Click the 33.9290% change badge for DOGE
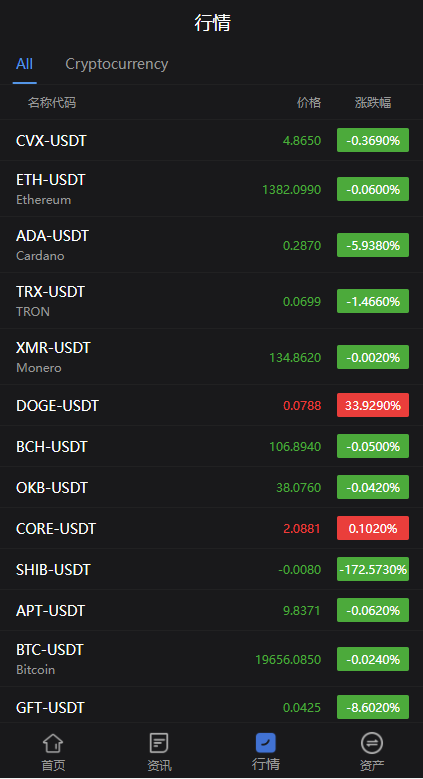The image size is (423, 779). (373, 405)
